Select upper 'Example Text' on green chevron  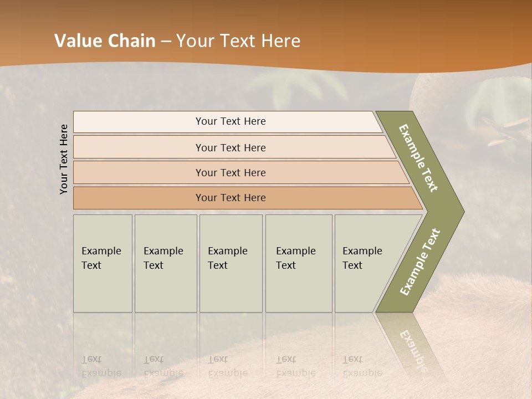pyautogui.click(x=418, y=158)
